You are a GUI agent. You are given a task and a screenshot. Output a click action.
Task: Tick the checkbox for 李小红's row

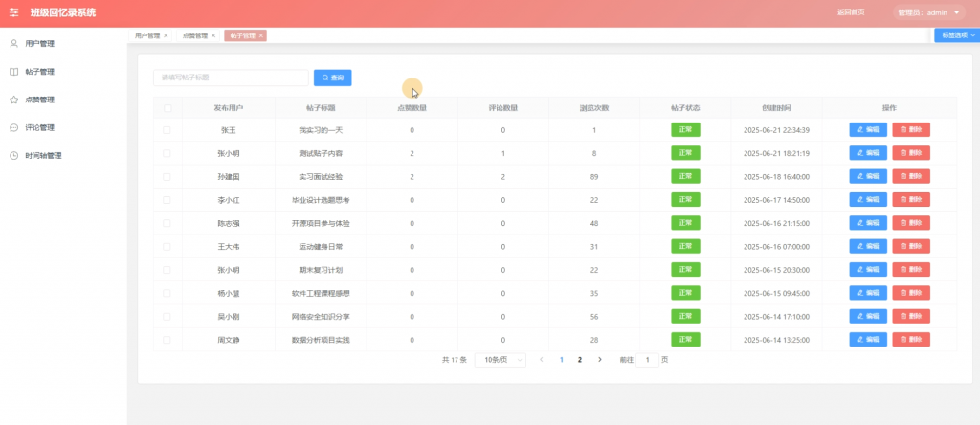tap(167, 200)
